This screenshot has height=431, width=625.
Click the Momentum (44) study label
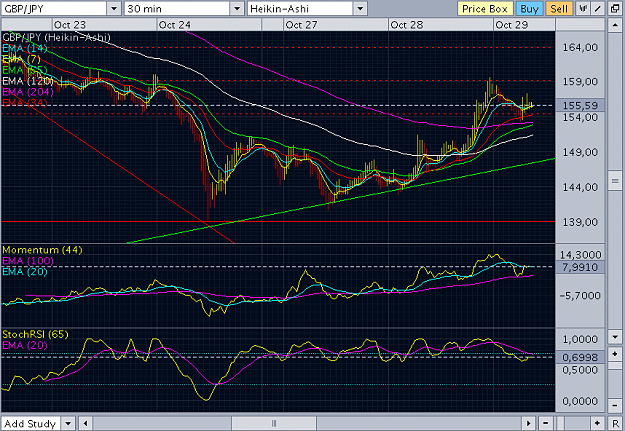point(42,250)
